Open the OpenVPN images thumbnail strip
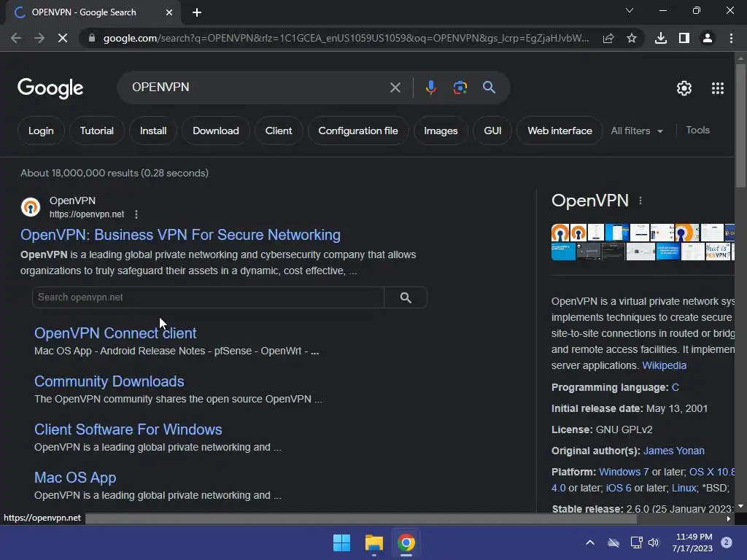The width and height of the screenshot is (747, 560). tap(643, 242)
